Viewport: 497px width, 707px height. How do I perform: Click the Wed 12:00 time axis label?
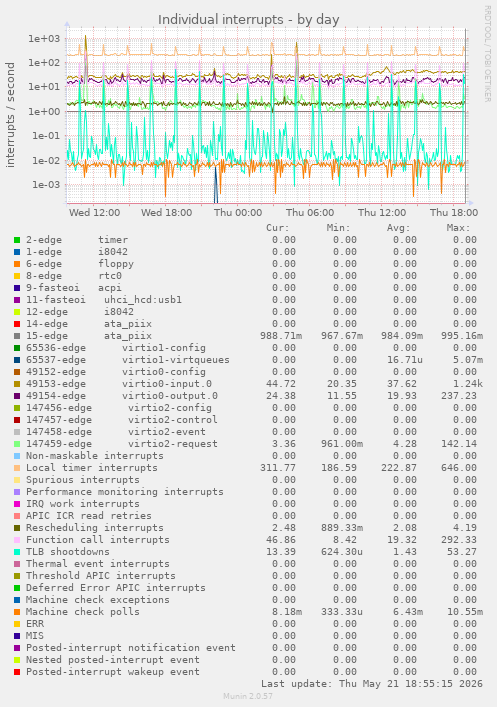pyautogui.click(x=94, y=213)
